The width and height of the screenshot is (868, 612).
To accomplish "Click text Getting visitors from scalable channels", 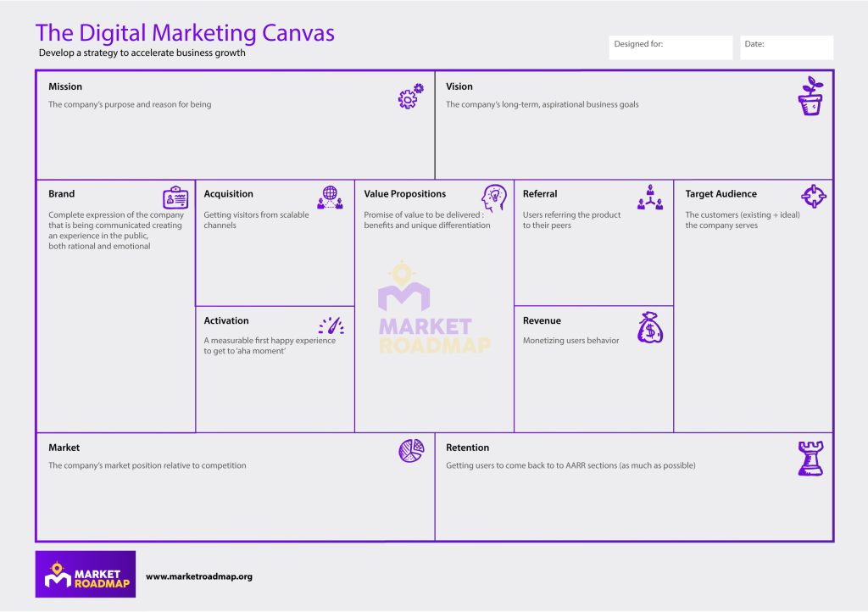I will (256, 220).
